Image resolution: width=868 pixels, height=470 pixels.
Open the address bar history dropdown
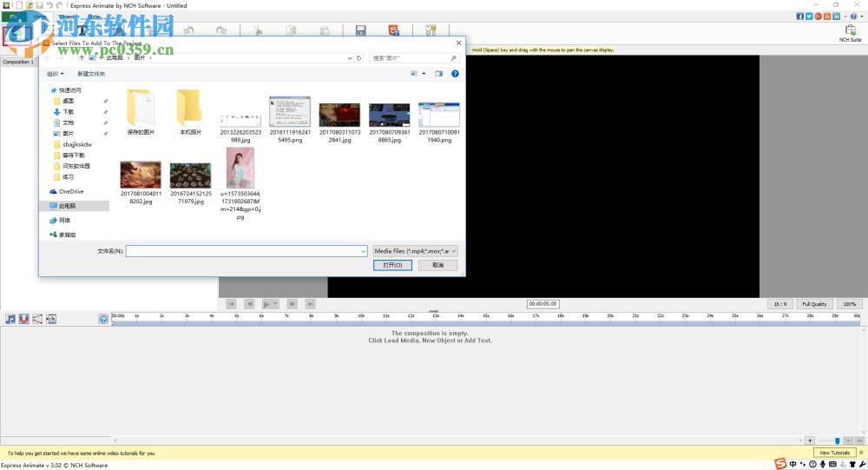[x=349, y=57]
